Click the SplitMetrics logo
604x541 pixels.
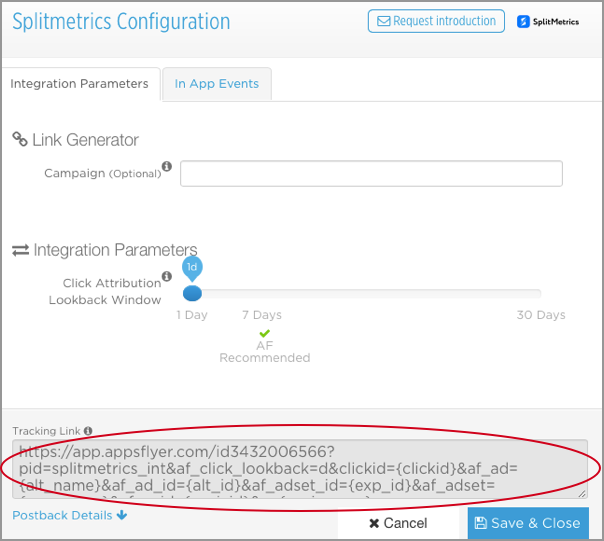[548, 22]
